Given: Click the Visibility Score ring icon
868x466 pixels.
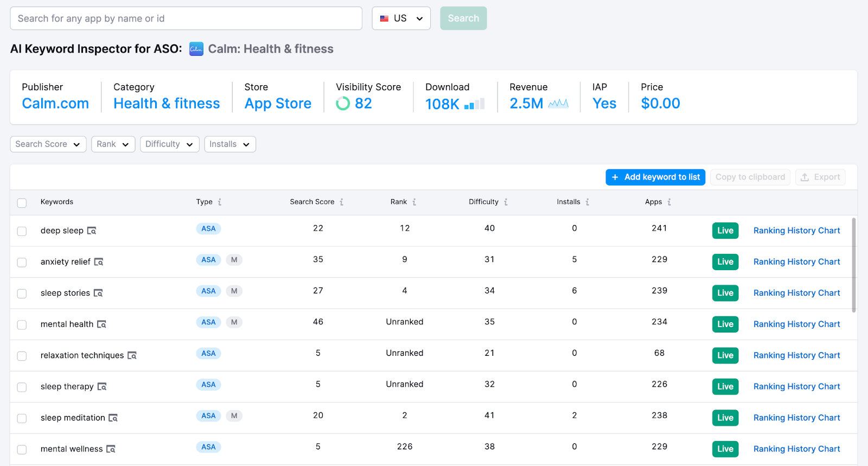Looking at the screenshot, I should 343,104.
